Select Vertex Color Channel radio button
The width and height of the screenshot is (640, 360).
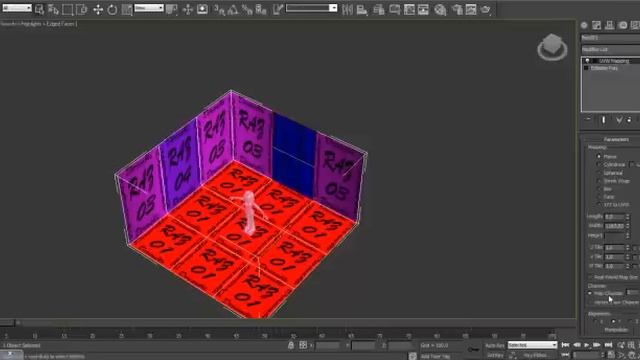(590, 302)
